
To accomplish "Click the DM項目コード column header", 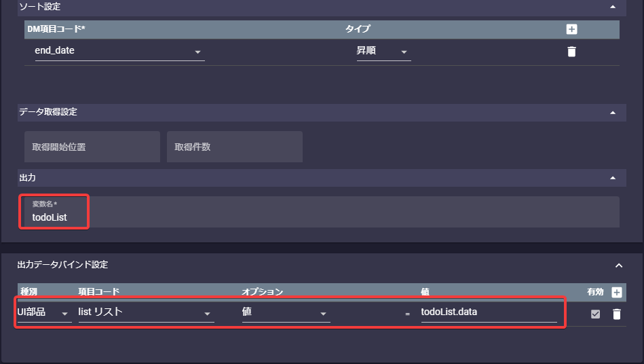I will coord(56,29).
